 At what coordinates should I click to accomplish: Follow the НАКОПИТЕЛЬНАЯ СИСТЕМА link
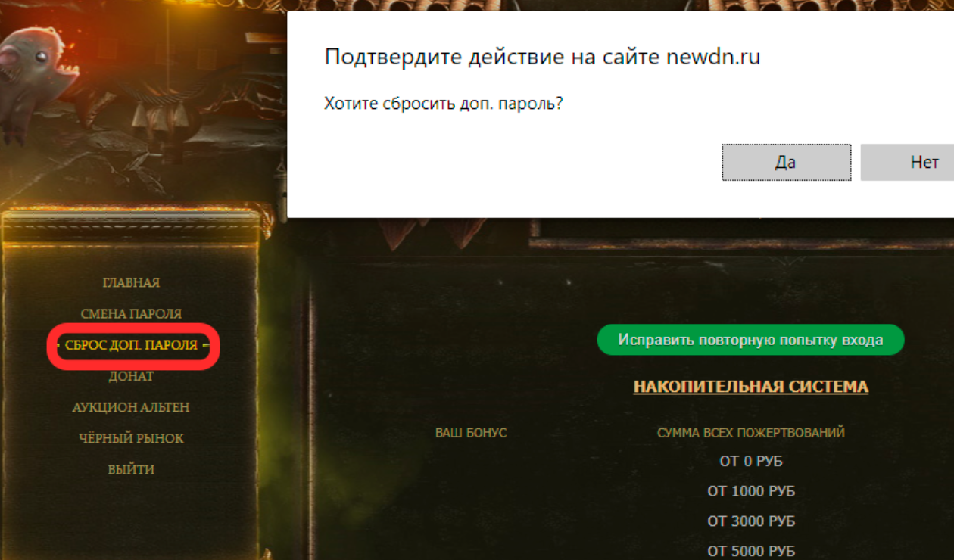click(750, 387)
